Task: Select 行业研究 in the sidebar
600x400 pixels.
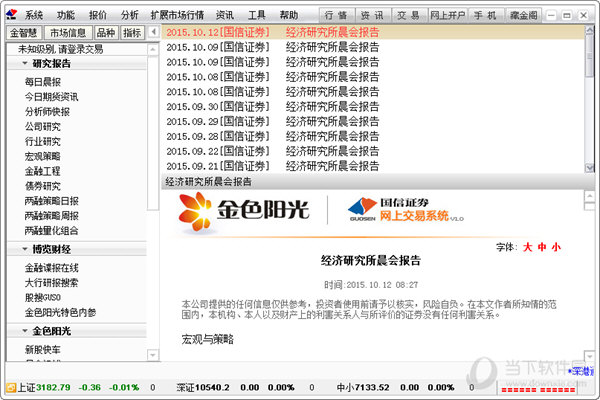Action: tap(43, 141)
